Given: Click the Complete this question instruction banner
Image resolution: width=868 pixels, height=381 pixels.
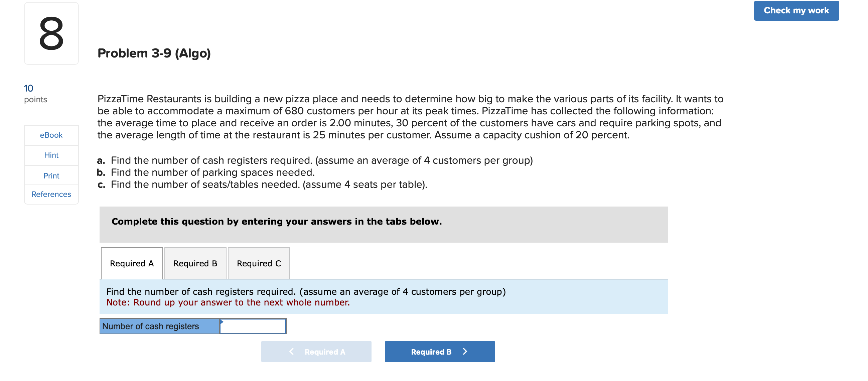Looking at the screenshot, I should [276, 222].
